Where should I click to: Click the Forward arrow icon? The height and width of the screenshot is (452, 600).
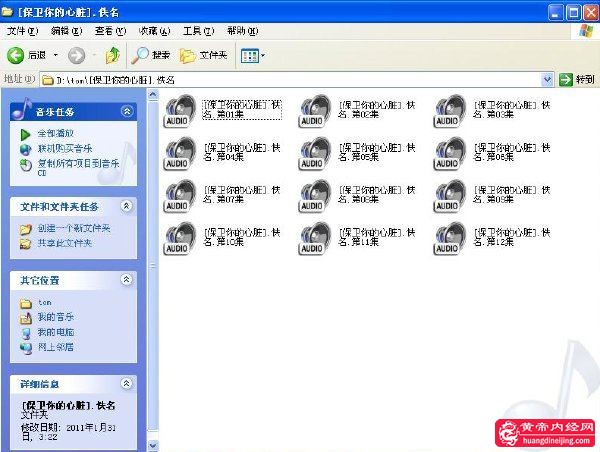(x=77, y=55)
